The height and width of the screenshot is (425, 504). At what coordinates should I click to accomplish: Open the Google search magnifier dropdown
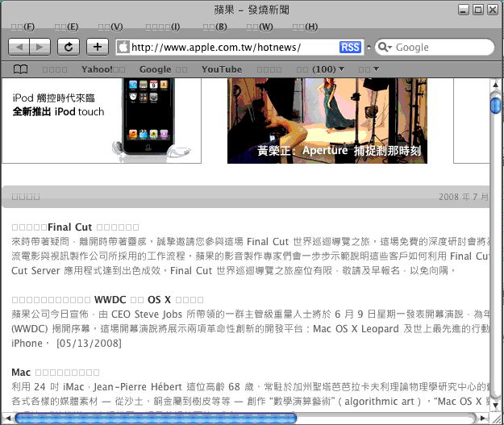pyautogui.click(x=385, y=48)
